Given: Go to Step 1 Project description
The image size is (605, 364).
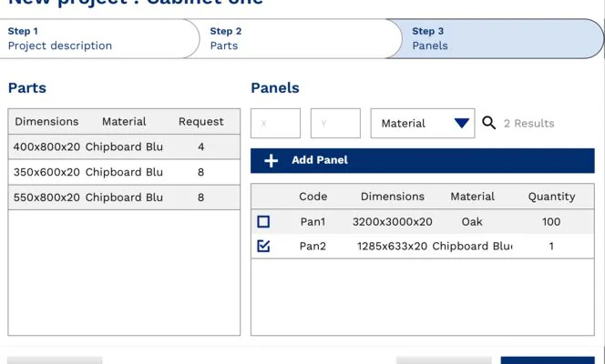Looking at the screenshot, I should (x=98, y=38).
